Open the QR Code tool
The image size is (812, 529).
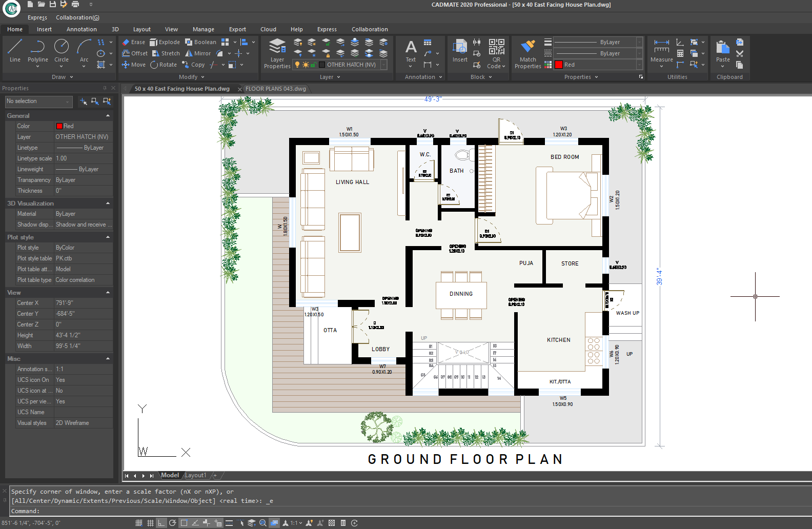pos(496,53)
